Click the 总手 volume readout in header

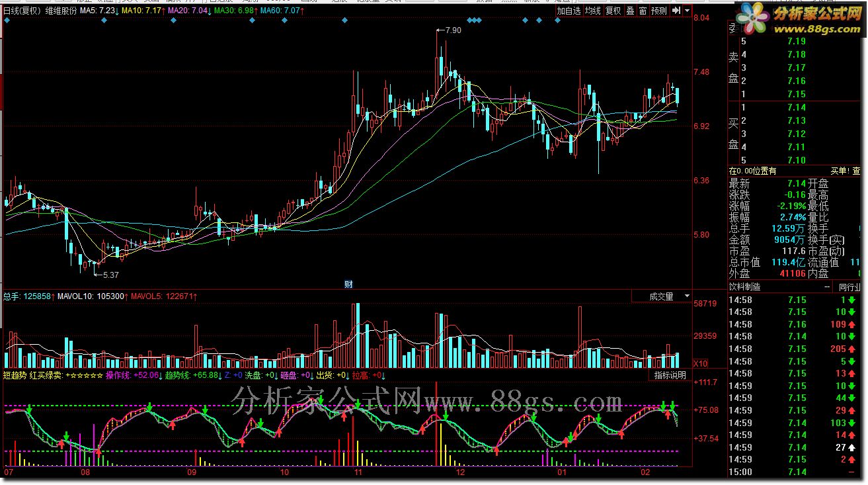pos(28,296)
